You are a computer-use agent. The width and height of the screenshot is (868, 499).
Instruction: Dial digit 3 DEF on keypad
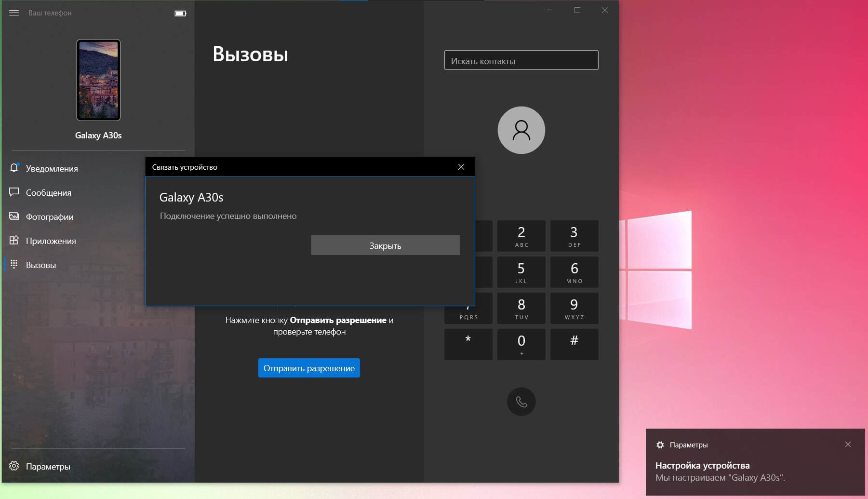574,236
